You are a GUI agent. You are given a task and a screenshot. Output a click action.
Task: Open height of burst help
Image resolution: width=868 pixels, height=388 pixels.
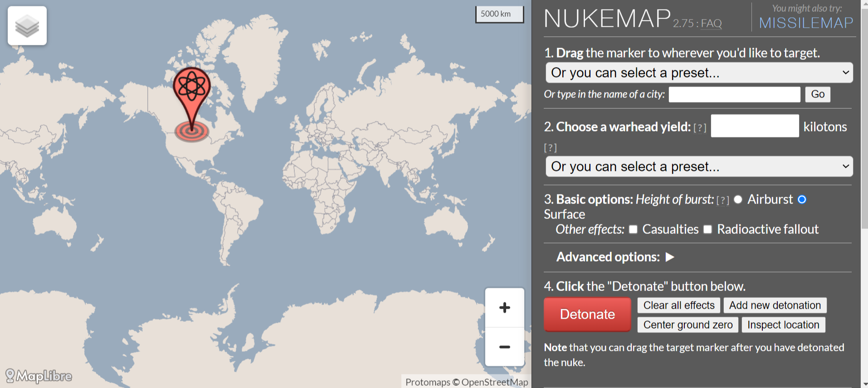722,200
